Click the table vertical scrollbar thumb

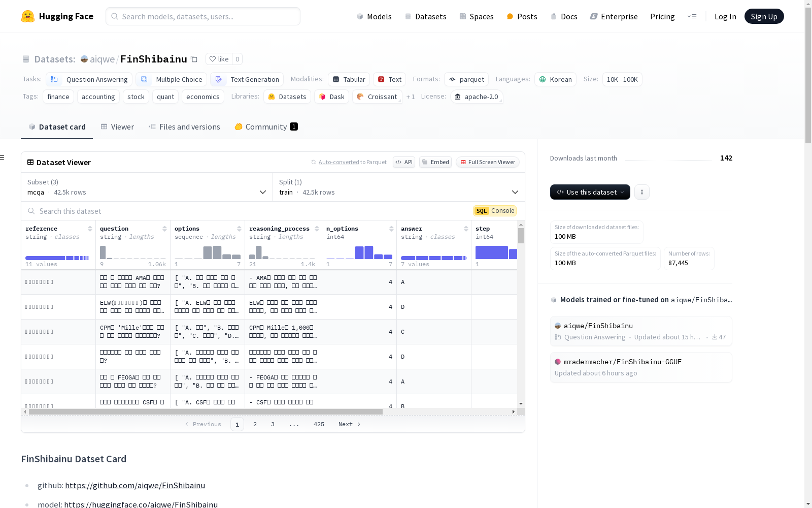[521, 236]
